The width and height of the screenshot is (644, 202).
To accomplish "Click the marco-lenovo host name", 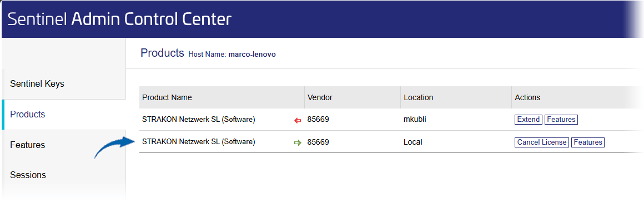I will tap(251, 55).
